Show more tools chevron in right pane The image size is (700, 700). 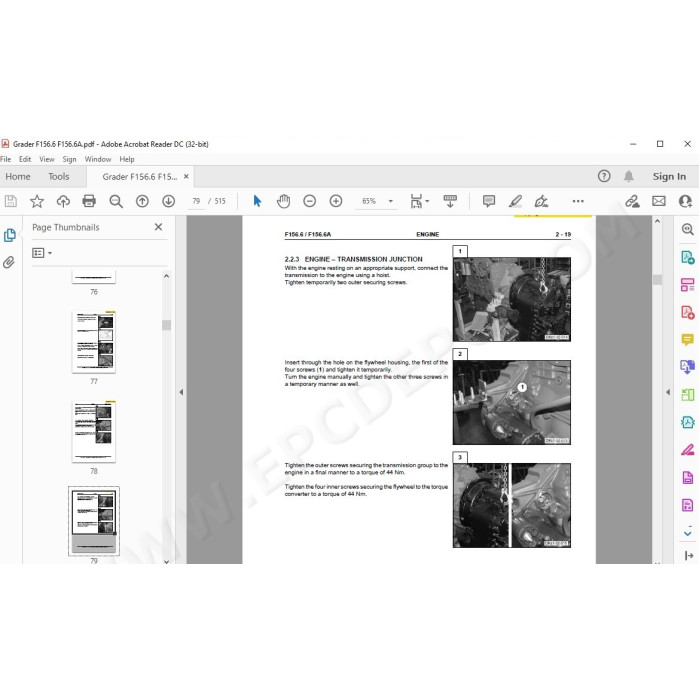[x=688, y=533]
